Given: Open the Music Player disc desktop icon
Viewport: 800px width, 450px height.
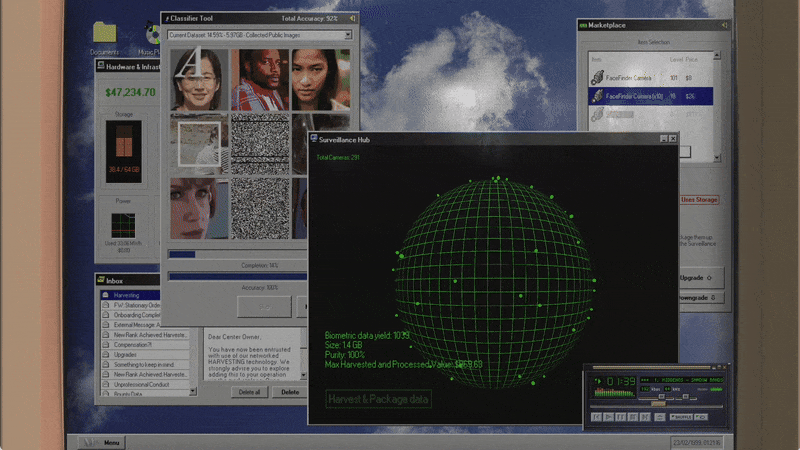Looking at the screenshot, I should [x=150, y=36].
